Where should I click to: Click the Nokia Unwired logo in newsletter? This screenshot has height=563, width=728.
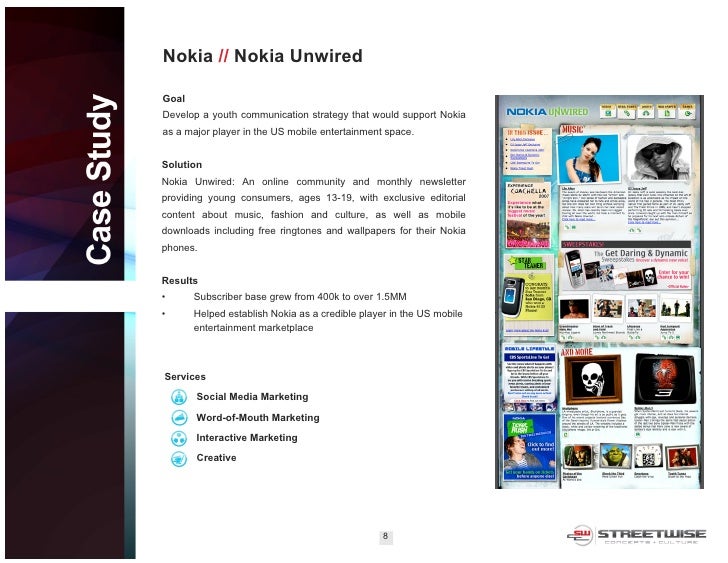(547, 112)
